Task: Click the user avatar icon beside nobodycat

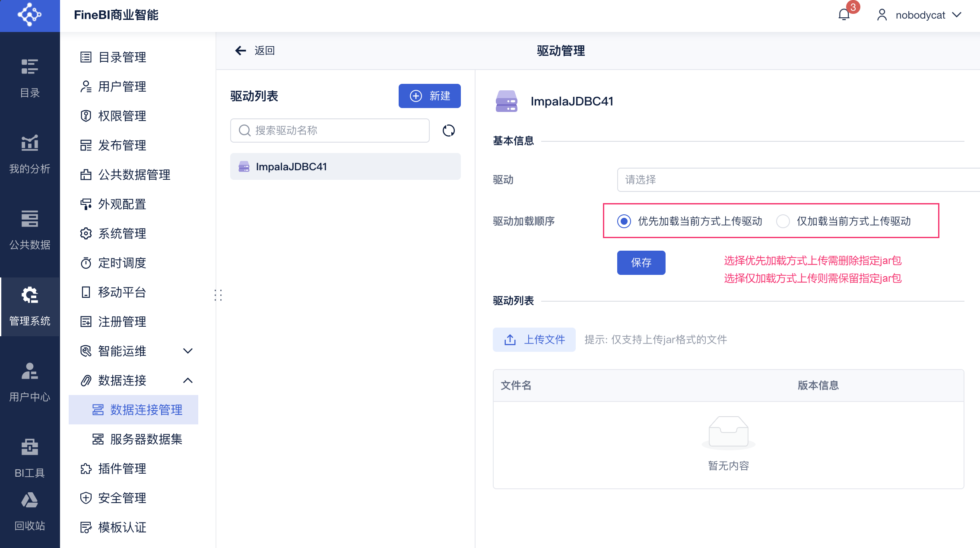Action: click(882, 15)
